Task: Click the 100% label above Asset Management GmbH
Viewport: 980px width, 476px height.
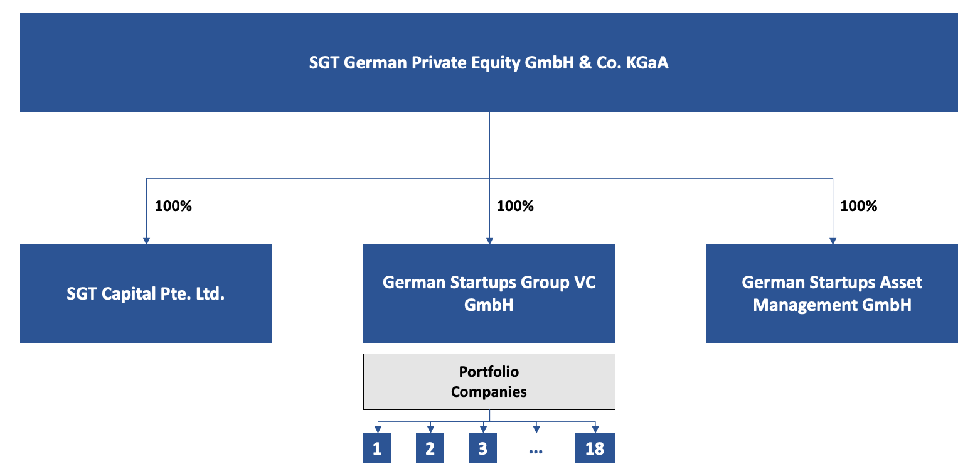Action: tap(858, 206)
